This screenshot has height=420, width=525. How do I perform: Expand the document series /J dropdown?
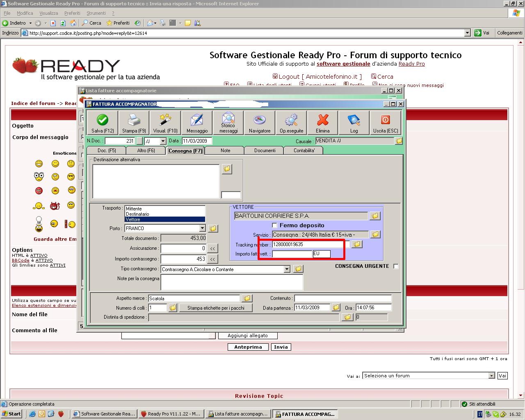pos(163,141)
